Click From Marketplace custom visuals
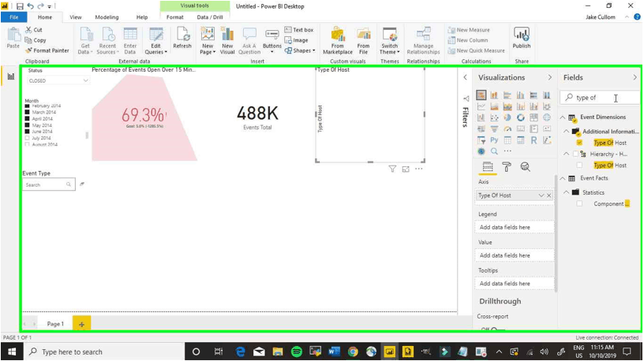644x361 pixels. pyautogui.click(x=338, y=40)
